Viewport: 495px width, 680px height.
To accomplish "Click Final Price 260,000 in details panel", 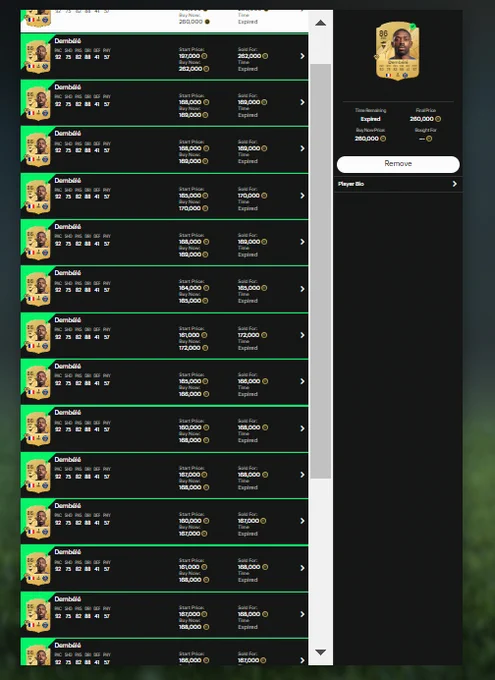I will 422,119.
